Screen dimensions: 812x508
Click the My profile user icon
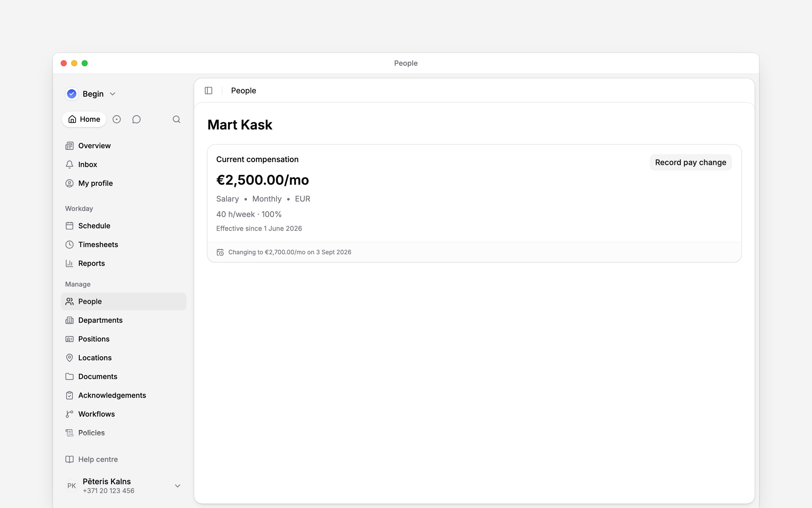point(70,183)
